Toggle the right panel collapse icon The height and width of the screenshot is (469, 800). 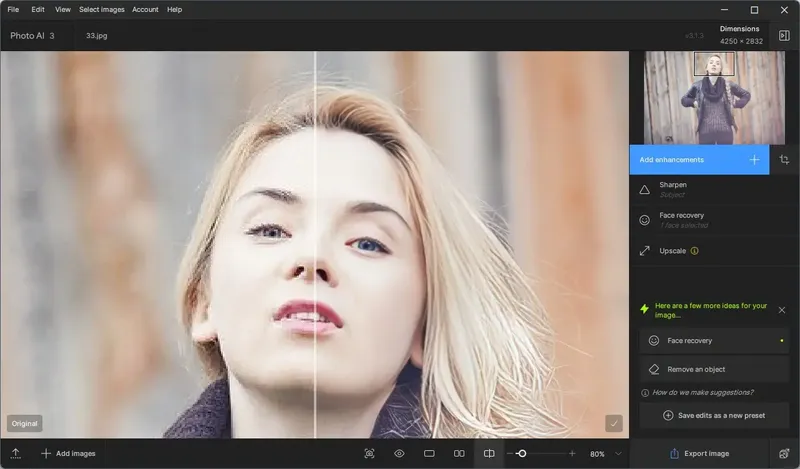pos(784,35)
